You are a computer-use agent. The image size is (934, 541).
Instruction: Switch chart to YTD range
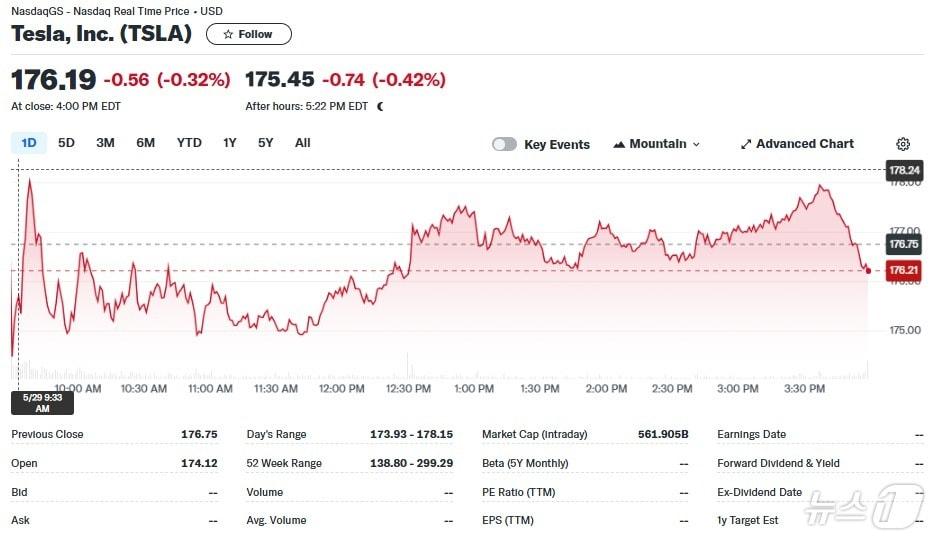[189, 143]
